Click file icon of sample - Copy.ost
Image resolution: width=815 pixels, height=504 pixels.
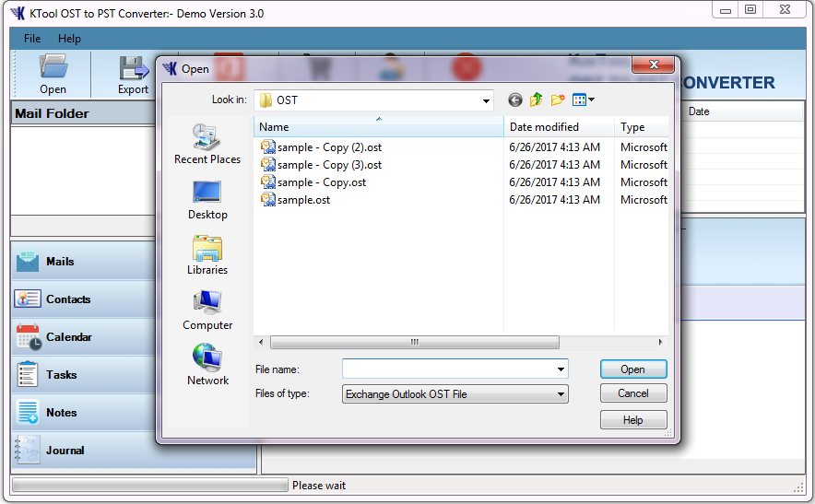[x=267, y=182]
